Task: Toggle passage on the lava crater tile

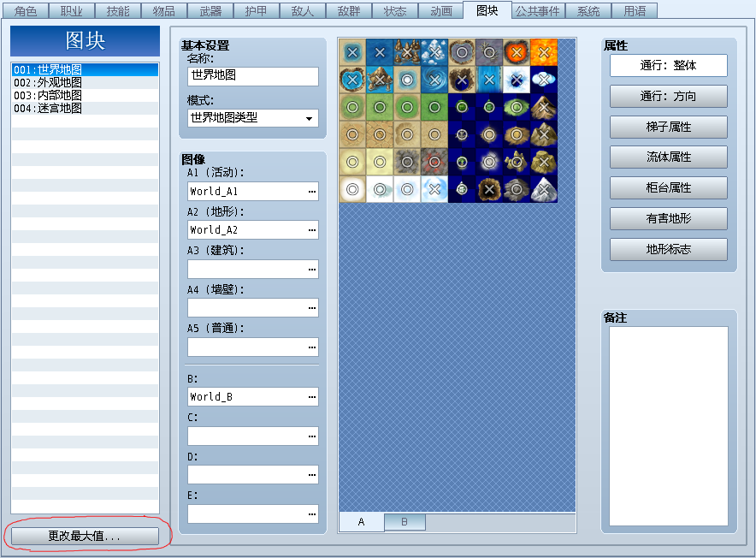Action: [x=517, y=52]
